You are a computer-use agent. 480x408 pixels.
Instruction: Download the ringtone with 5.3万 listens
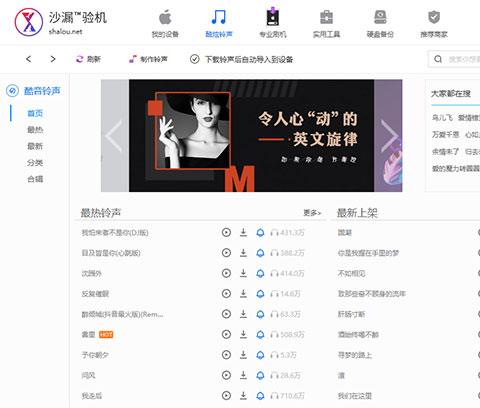243,355
